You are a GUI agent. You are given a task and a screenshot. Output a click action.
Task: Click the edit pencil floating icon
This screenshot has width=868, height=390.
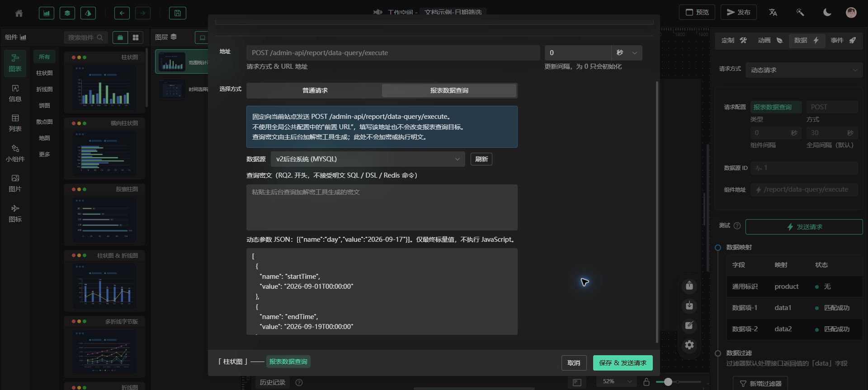click(689, 325)
